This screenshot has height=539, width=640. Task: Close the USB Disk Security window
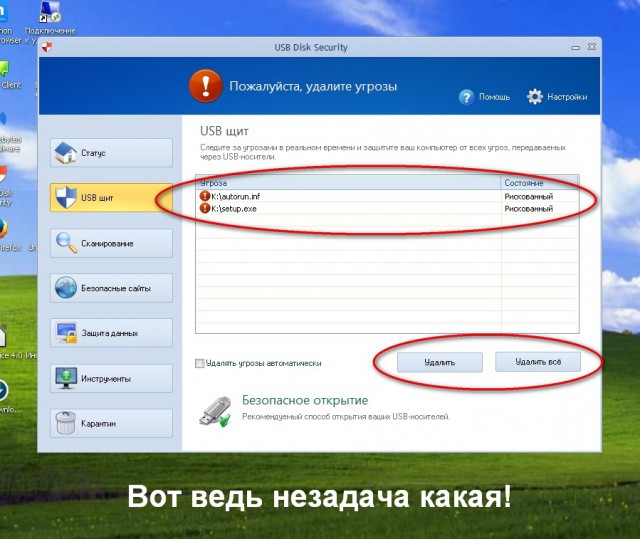(x=592, y=47)
